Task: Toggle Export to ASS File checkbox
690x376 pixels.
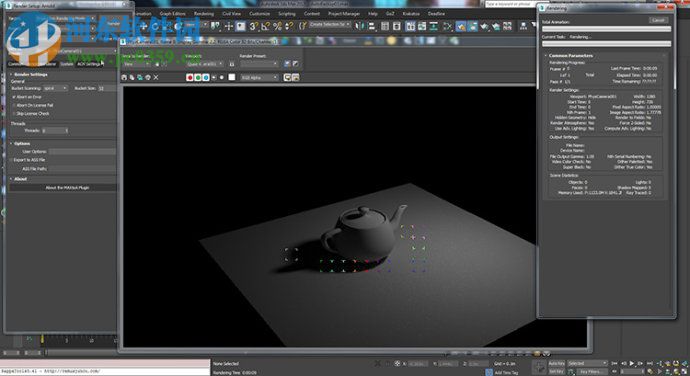Action: [x=11, y=160]
